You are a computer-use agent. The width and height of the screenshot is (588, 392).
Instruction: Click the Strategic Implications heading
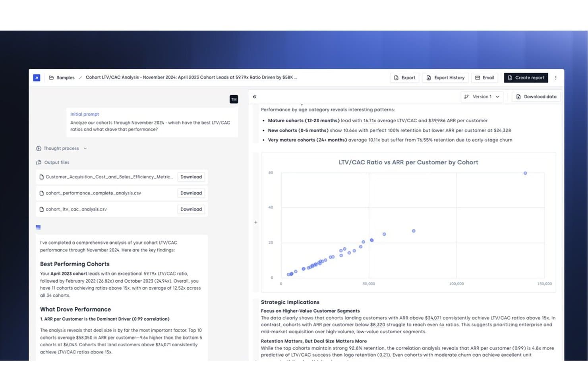click(x=290, y=302)
